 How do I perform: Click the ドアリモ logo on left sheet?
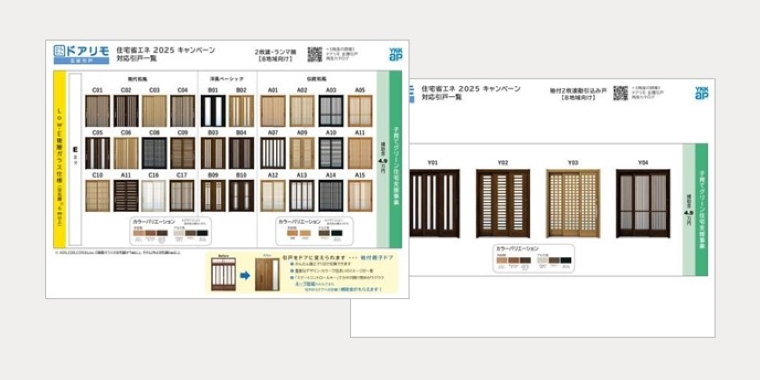click(81, 54)
